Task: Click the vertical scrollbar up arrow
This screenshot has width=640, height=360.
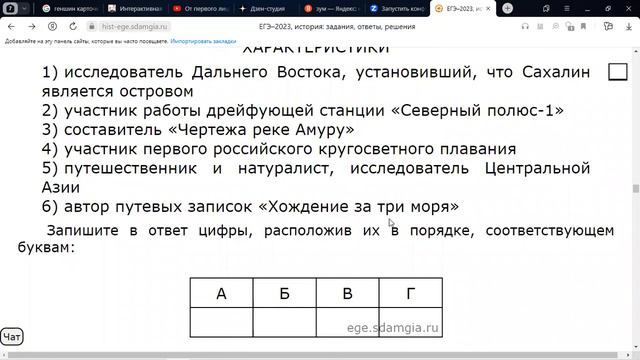Action: click(x=636, y=51)
